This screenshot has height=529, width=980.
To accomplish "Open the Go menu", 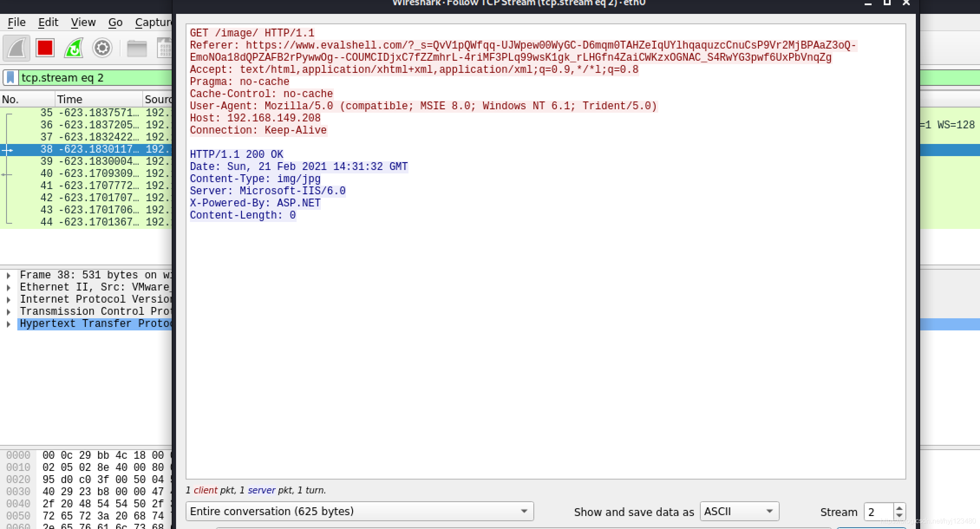I will point(115,22).
